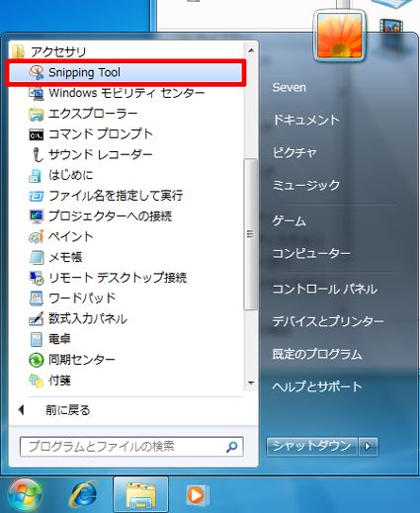
Task: Click the Sticky Notes icon
Action: tap(37, 381)
